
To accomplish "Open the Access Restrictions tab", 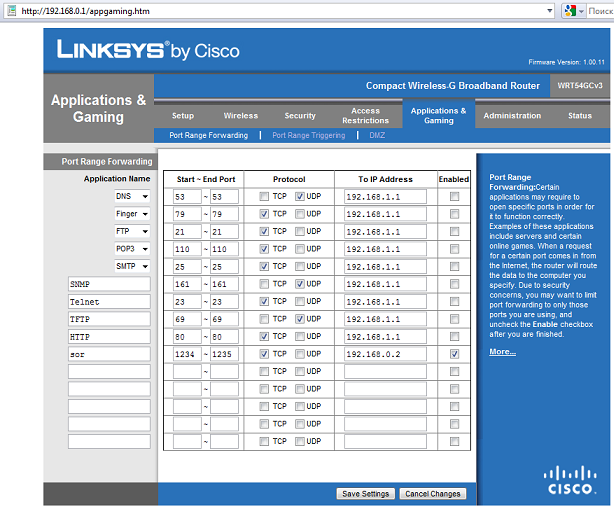I will [x=365, y=116].
